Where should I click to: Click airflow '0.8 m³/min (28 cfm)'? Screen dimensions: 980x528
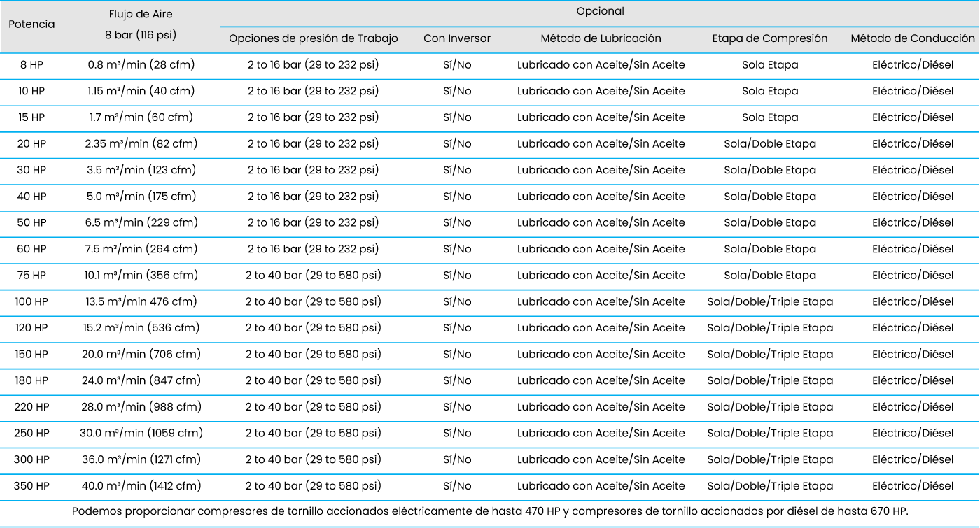[141, 65]
